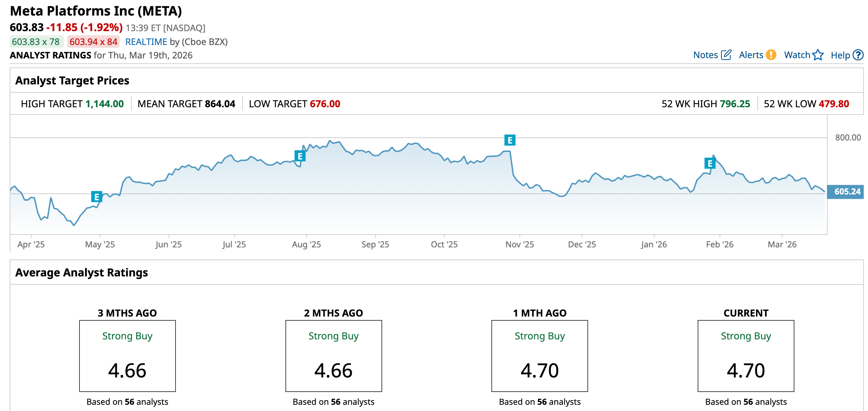
Task: Click the green bid 603.83 x 78 badge
Action: (x=36, y=42)
